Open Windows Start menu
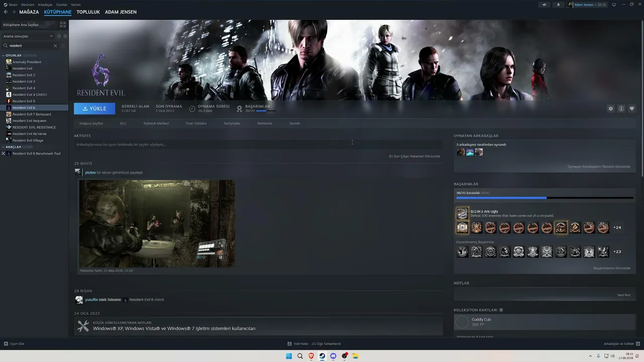Image resolution: width=644 pixels, height=362 pixels. (289, 356)
